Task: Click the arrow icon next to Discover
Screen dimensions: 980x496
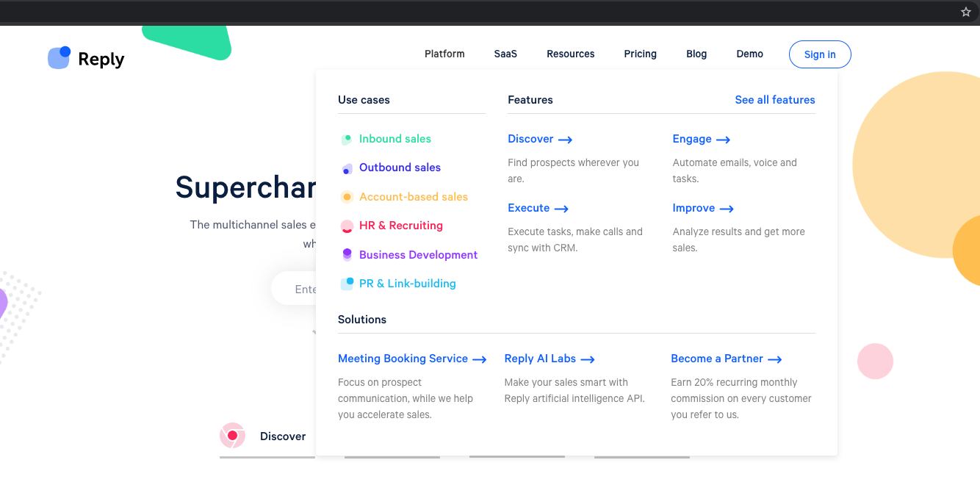Action: [565, 139]
